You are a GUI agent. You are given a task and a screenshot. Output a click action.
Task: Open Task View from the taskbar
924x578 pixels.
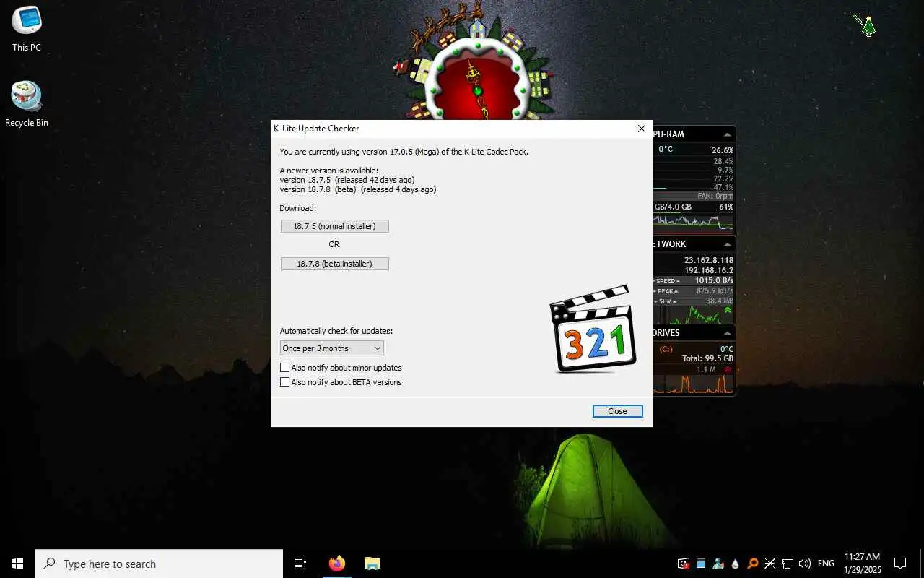300,564
